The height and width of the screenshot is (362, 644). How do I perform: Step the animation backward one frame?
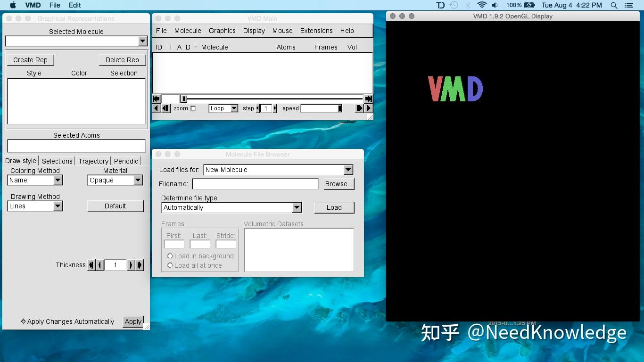pyautogui.click(x=165, y=108)
